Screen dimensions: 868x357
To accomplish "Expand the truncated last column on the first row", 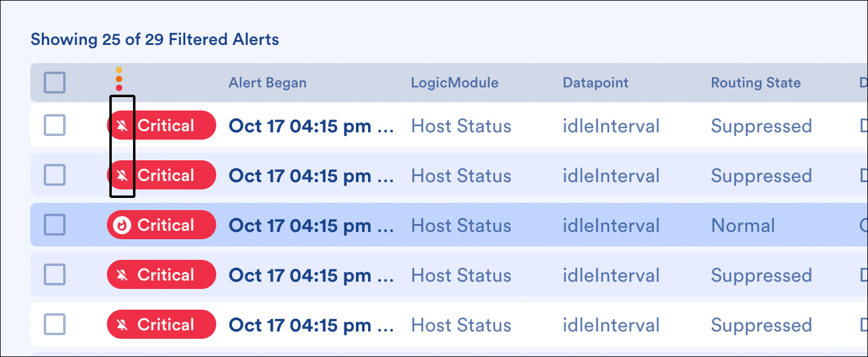I will coord(863,125).
